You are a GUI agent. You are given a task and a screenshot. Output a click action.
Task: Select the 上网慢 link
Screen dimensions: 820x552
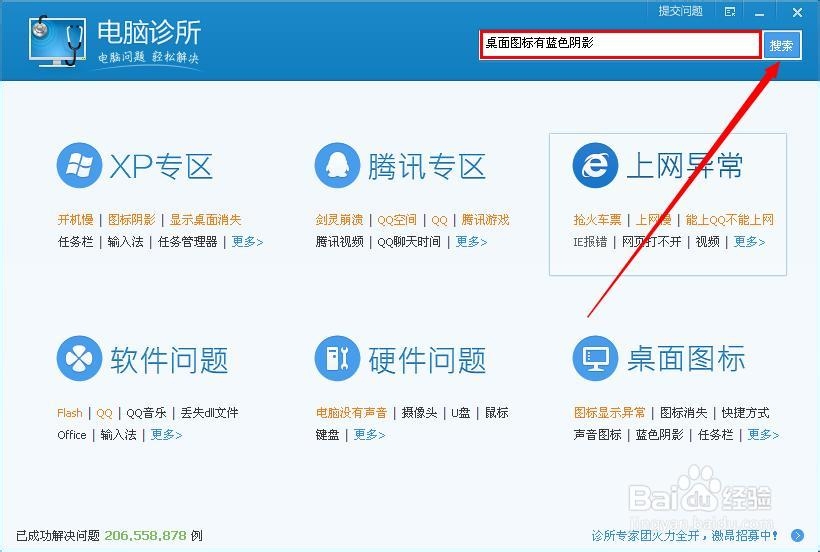653,220
